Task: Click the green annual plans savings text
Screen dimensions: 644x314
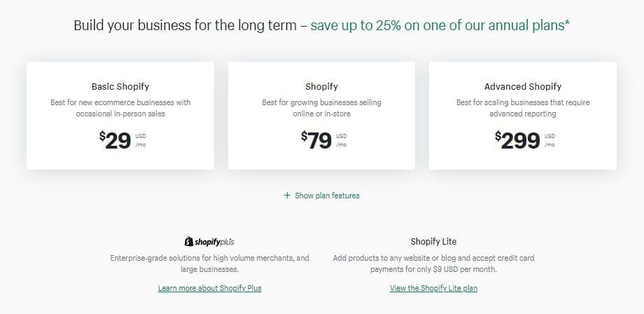Action: click(x=440, y=25)
